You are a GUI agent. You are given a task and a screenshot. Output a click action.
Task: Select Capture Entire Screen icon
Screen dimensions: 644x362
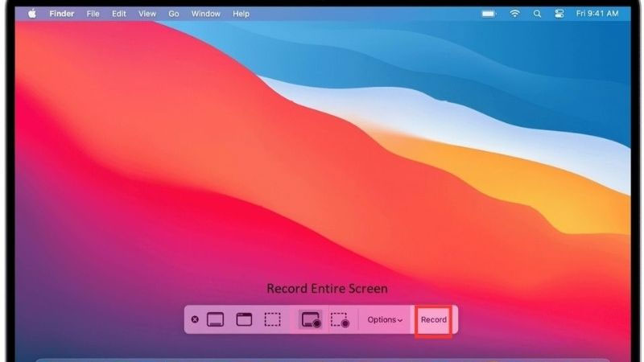[x=215, y=319]
